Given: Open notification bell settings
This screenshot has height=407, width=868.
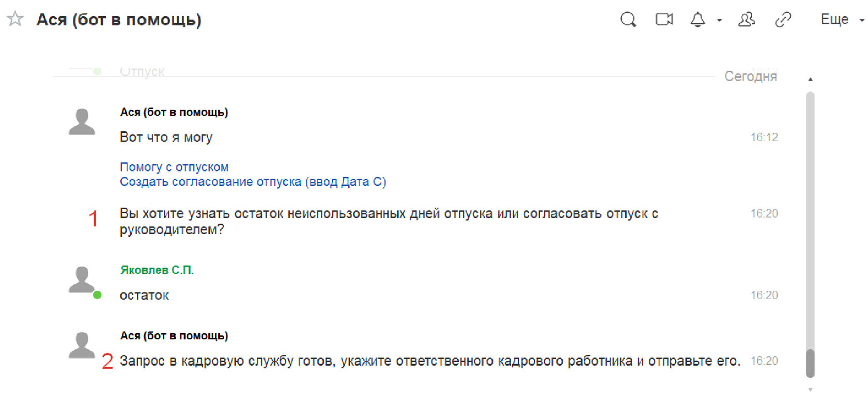Looking at the screenshot, I should coord(698,20).
